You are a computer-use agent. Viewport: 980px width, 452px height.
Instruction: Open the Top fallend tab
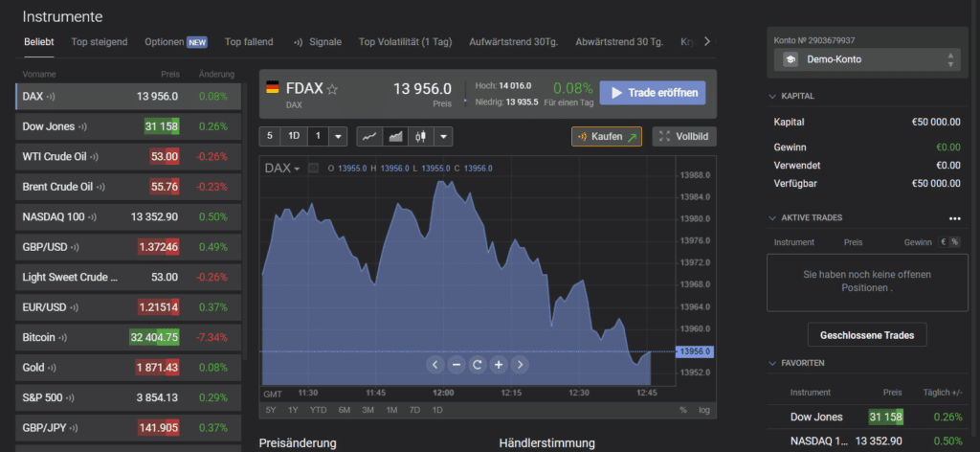(249, 42)
